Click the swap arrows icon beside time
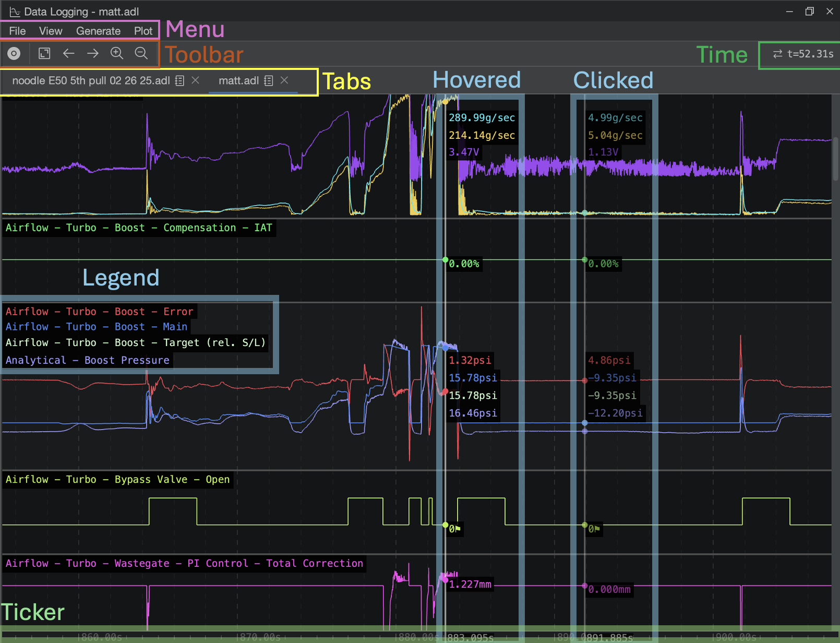This screenshot has width=840, height=643. click(777, 54)
